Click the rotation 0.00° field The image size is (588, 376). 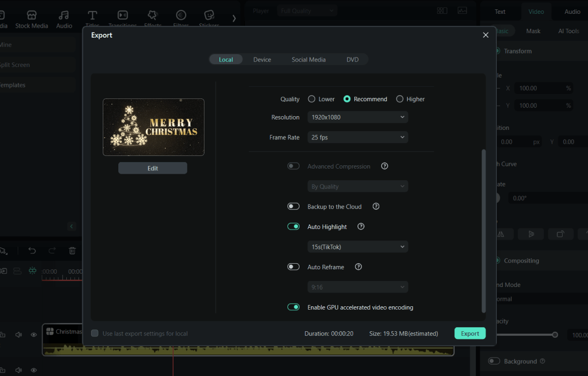click(548, 198)
